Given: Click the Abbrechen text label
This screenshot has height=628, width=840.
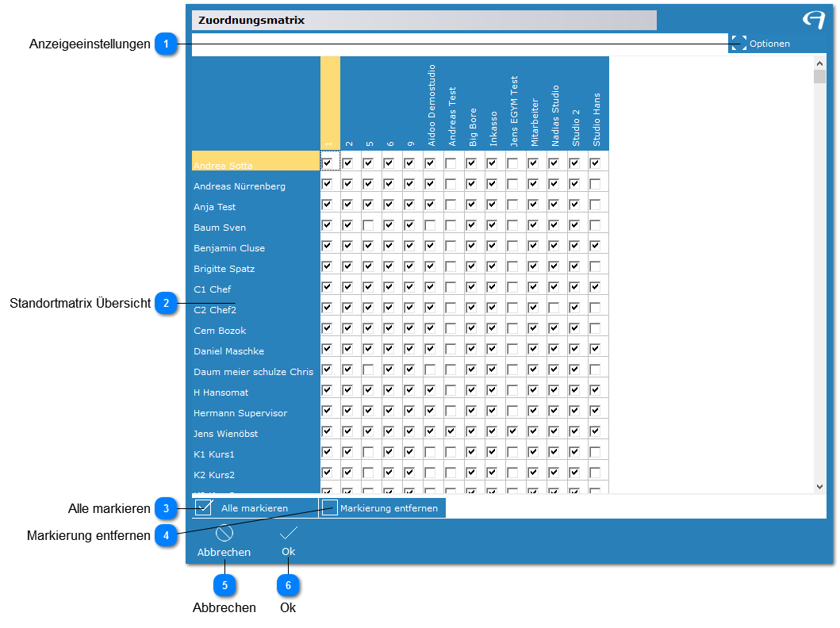Looking at the screenshot, I should click(224, 552).
